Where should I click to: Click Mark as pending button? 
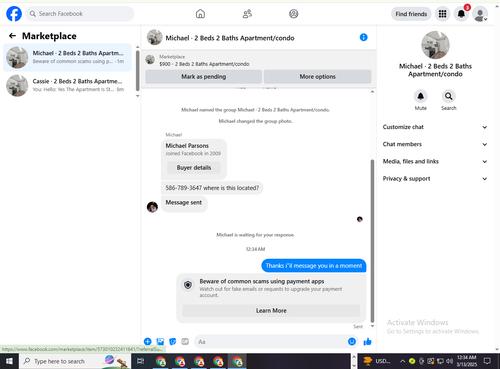click(x=203, y=77)
